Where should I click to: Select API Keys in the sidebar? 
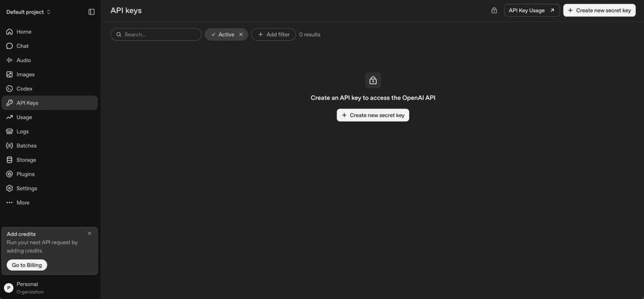click(50, 103)
